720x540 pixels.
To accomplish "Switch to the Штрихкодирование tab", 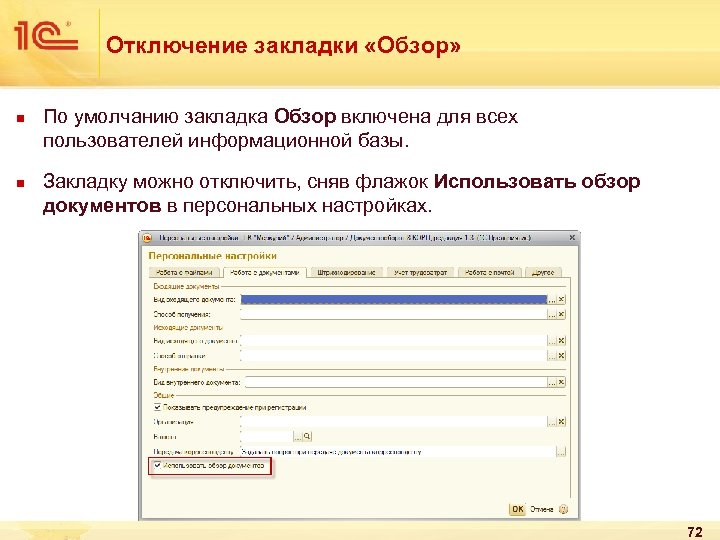I will 346,272.
